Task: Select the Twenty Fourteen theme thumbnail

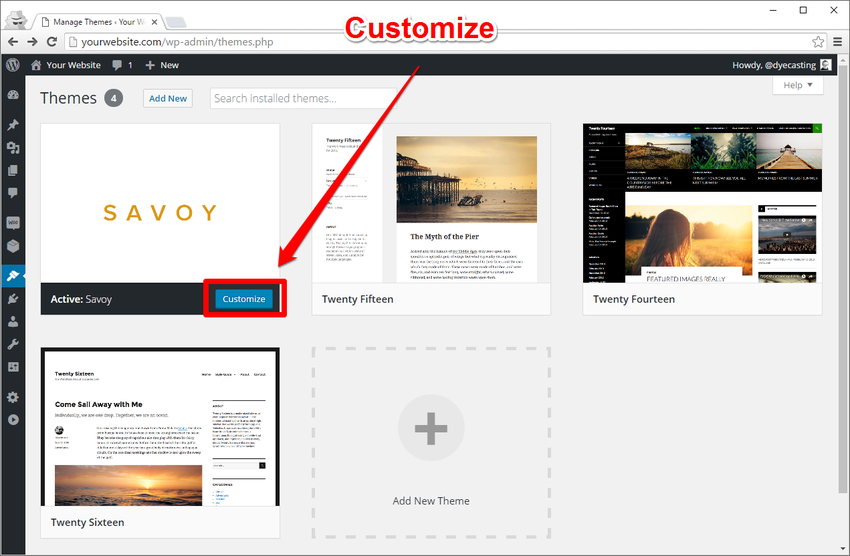Action: 702,203
